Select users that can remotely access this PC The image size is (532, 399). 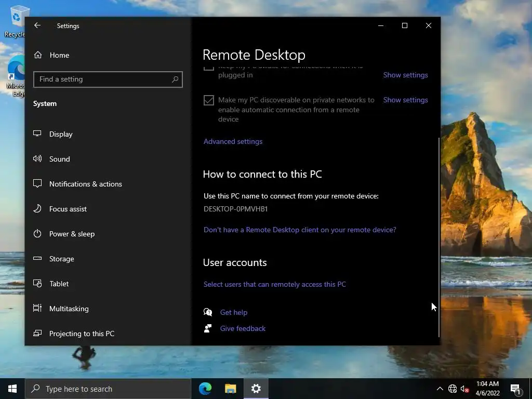[274, 284]
